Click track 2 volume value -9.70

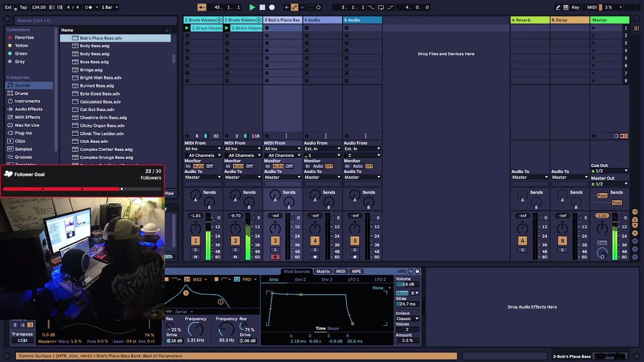(235, 216)
